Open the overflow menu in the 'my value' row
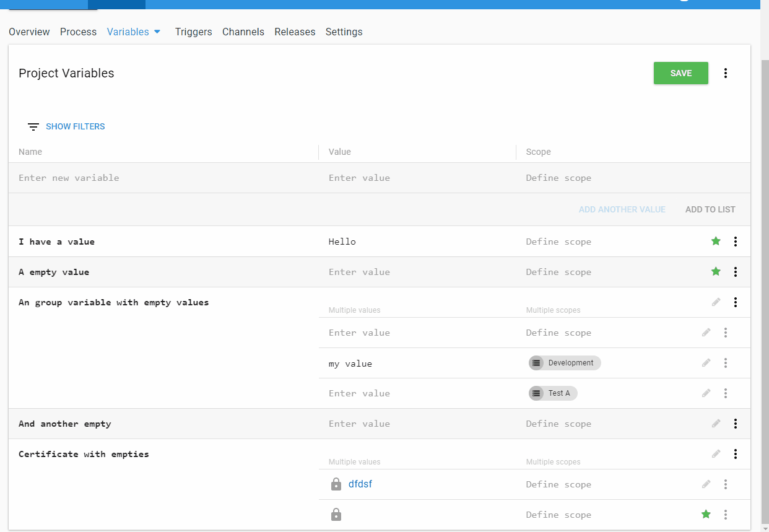This screenshot has height=532, width=769. [x=726, y=363]
